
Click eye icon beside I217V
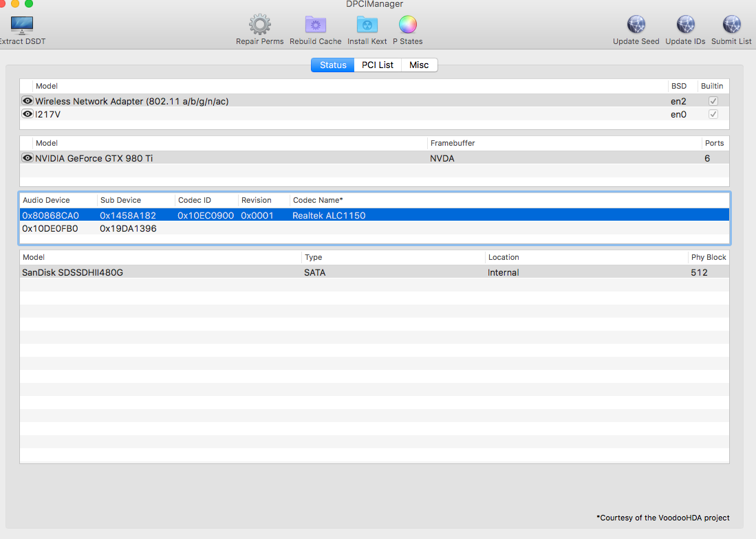[28, 114]
